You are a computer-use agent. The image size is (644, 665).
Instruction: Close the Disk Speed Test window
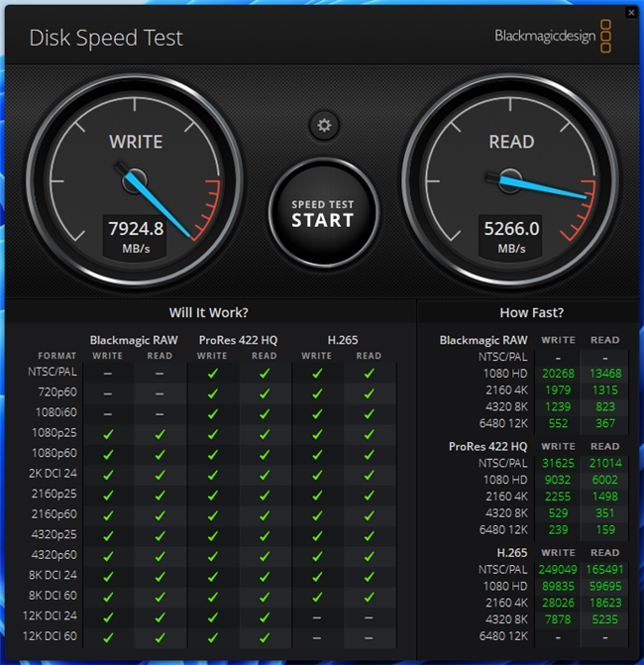point(631,12)
